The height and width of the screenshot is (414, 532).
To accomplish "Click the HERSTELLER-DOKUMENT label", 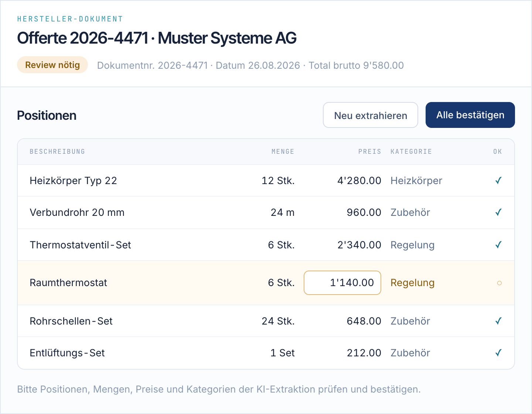I will tap(70, 19).
